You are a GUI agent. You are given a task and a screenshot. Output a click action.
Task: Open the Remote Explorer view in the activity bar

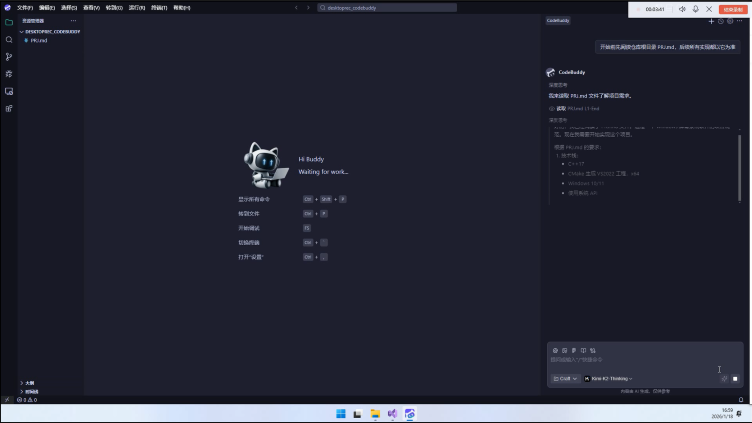pyautogui.click(x=9, y=91)
